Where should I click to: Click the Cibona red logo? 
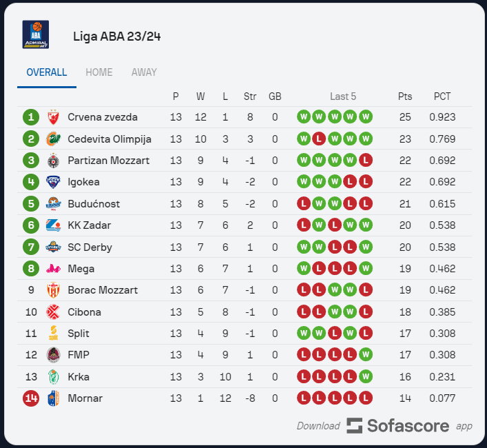coord(53,312)
